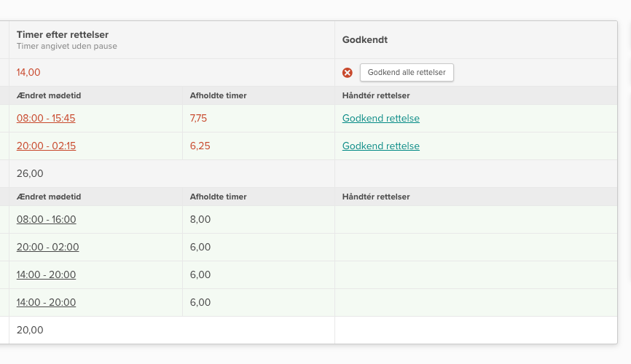The height and width of the screenshot is (364, 631).
Task: Select the 20,00 total at the bottom
Action: 30,330
